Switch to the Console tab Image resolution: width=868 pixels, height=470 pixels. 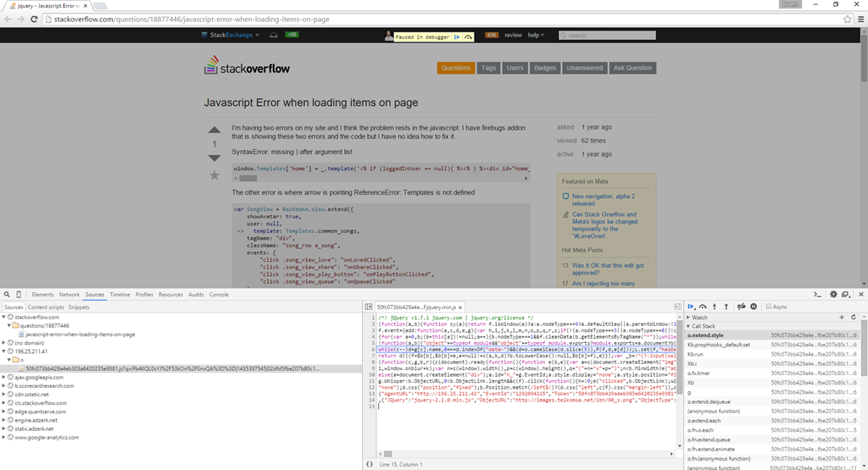[x=219, y=295]
